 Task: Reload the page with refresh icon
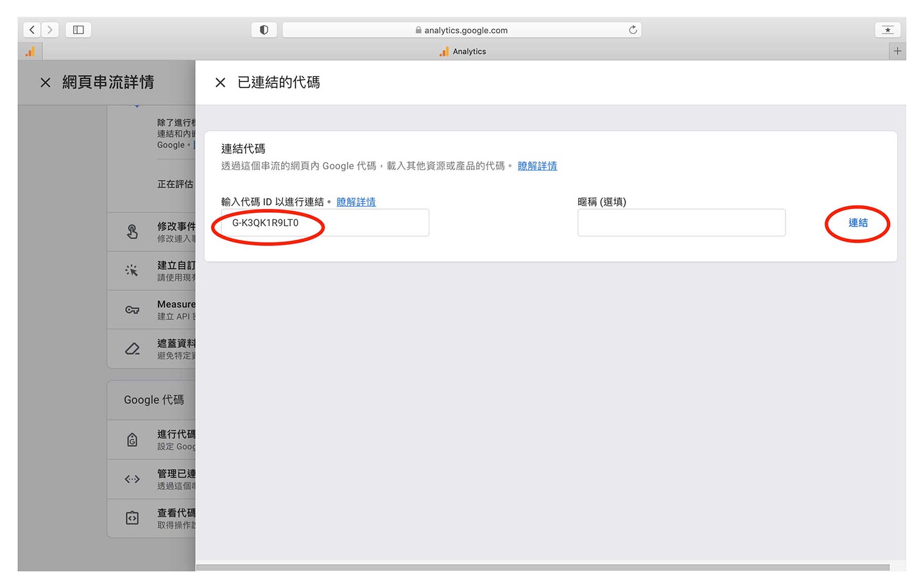(633, 30)
